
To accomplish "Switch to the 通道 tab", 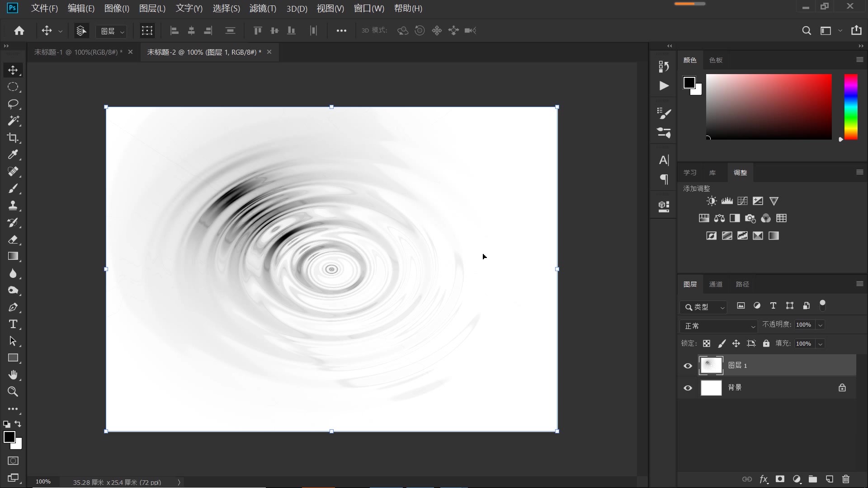I will coord(716,284).
